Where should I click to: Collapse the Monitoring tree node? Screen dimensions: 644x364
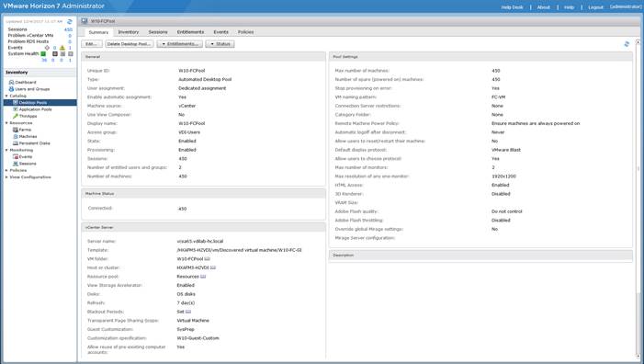pos(6,150)
